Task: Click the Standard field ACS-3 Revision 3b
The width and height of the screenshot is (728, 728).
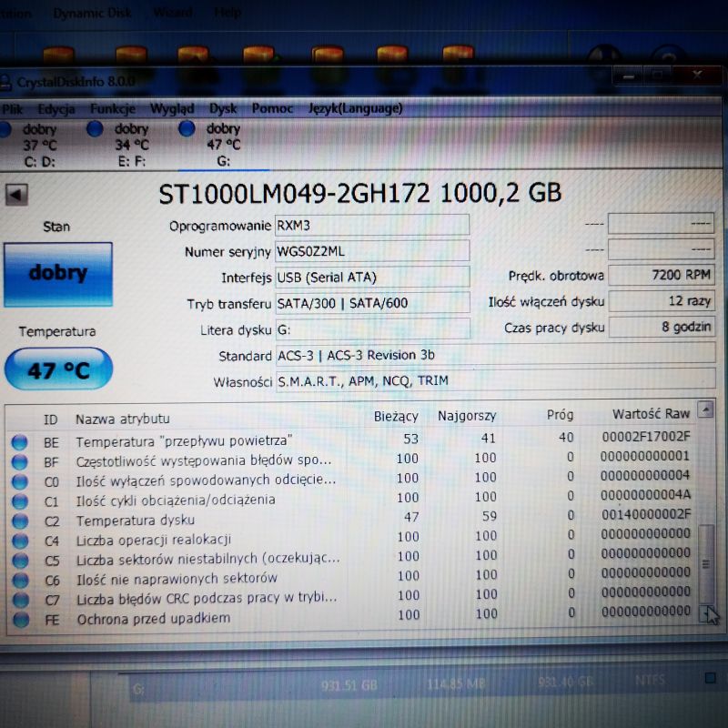Action: pos(495,355)
